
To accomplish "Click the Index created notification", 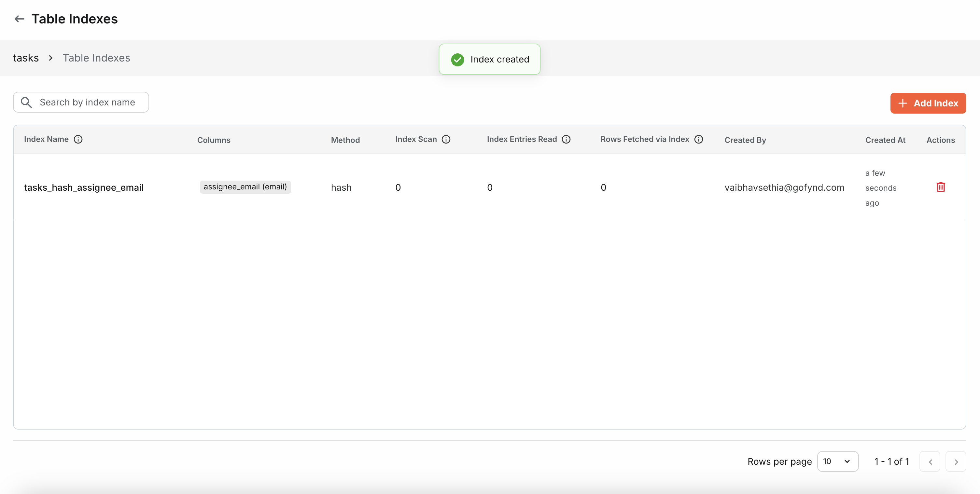I will tap(499, 59).
